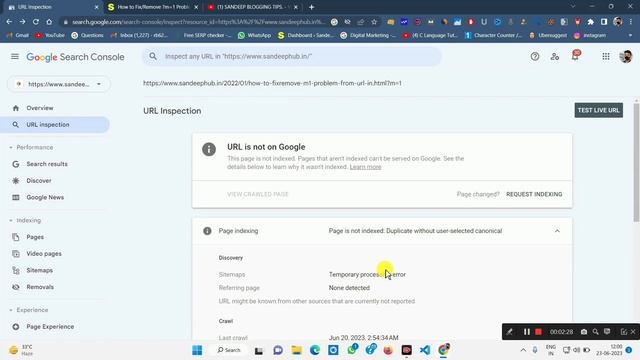The width and height of the screenshot is (640, 360).
Task: Bookmark this page with the star icon
Action: point(374,22)
